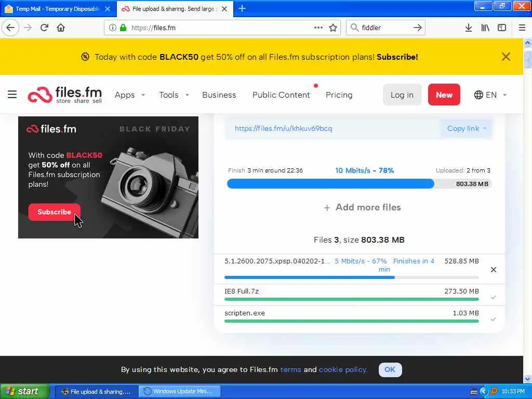The height and width of the screenshot is (399, 532).
Task: Click the scripten.exe file name
Action: point(245,313)
